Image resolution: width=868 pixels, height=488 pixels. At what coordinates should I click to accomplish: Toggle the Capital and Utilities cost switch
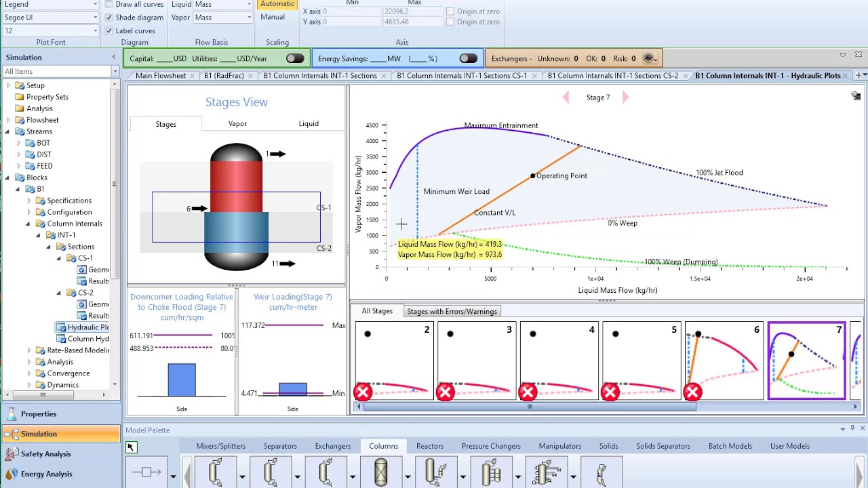[295, 58]
